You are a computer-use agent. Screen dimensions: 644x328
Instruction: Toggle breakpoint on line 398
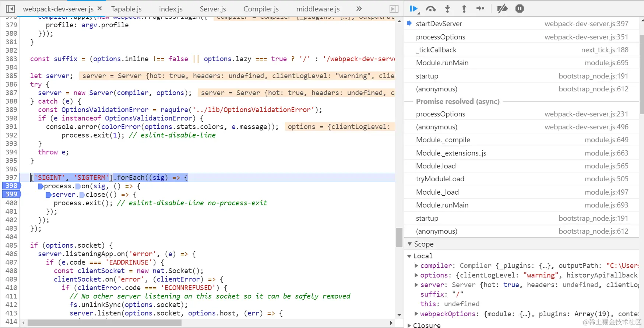click(11, 186)
